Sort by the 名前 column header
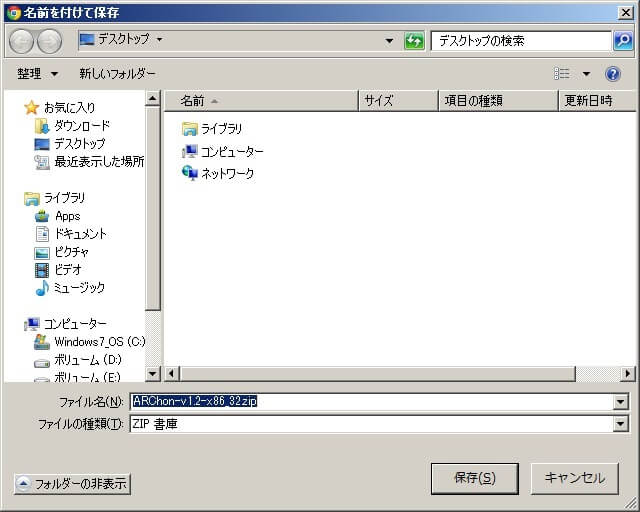 click(x=261, y=100)
